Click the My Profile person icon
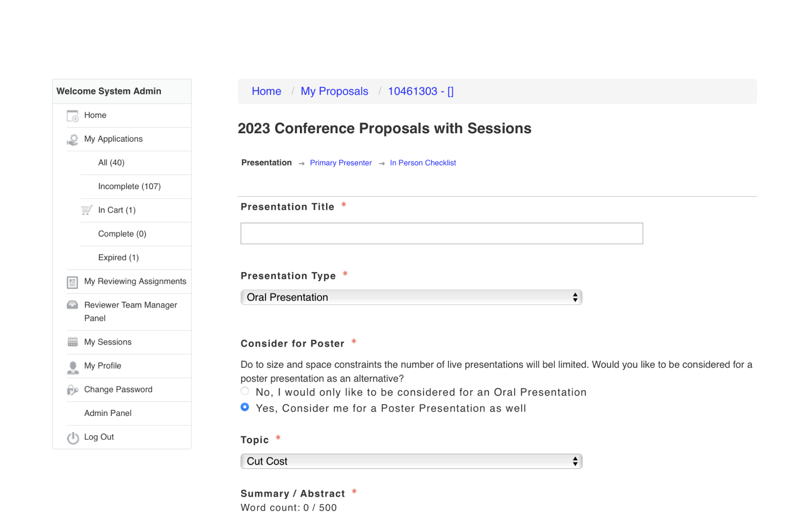 click(73, 367)
